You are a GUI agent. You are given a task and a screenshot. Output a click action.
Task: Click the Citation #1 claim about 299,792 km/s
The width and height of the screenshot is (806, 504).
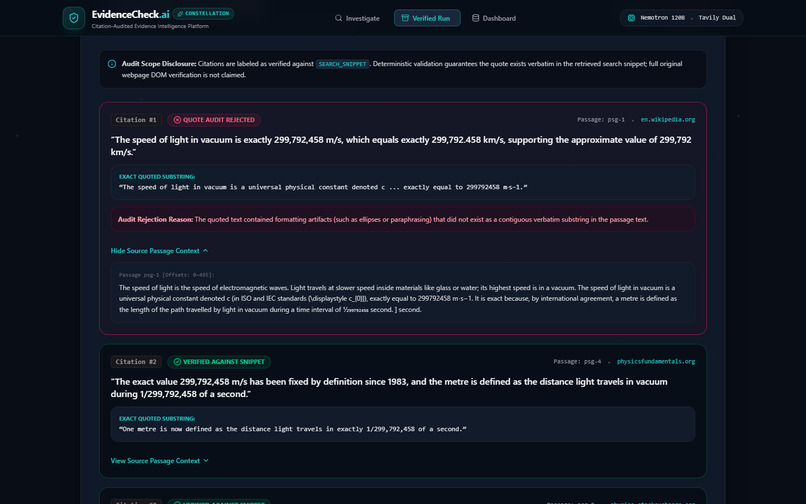(x=401, y=146)
